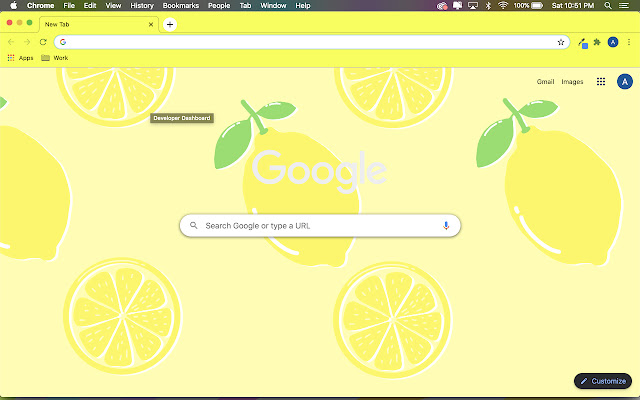Click the magnifier icon in the search box

tap(194, 225)
